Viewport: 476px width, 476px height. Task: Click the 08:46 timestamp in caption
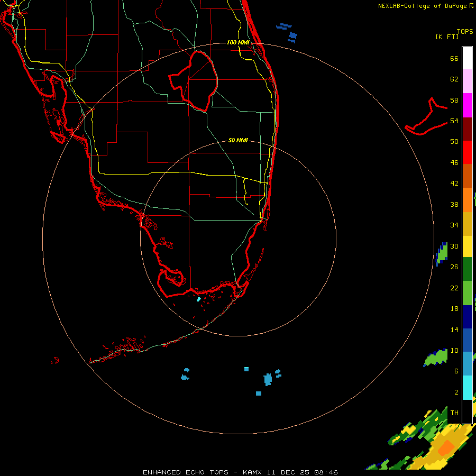tap(326, 472)
